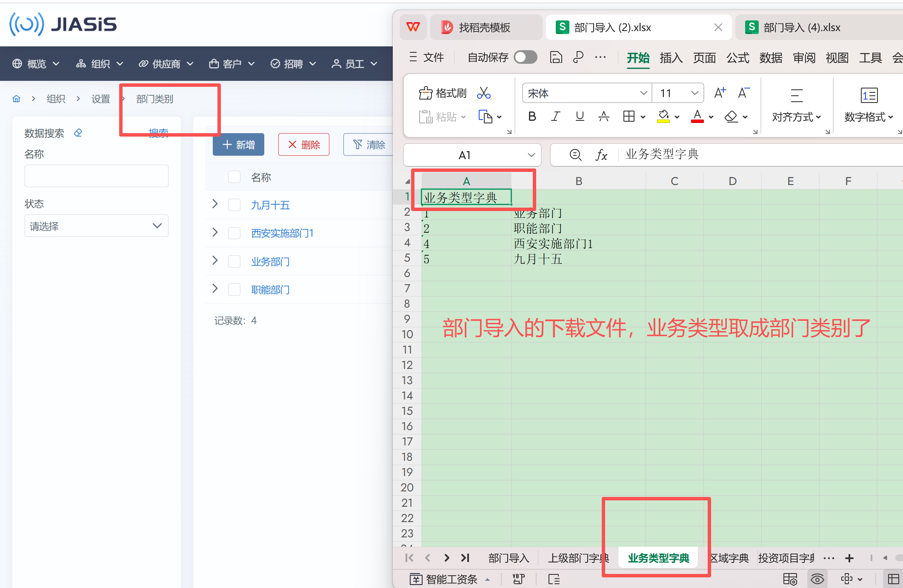This screenshot has height=588, width=903.
Task: Click the 新增 button
Action: tap(238, 145)
